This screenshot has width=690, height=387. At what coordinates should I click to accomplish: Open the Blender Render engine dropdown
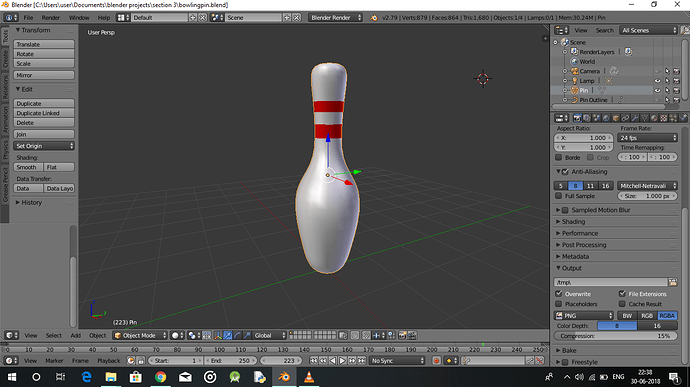click(x=335, y=18)
